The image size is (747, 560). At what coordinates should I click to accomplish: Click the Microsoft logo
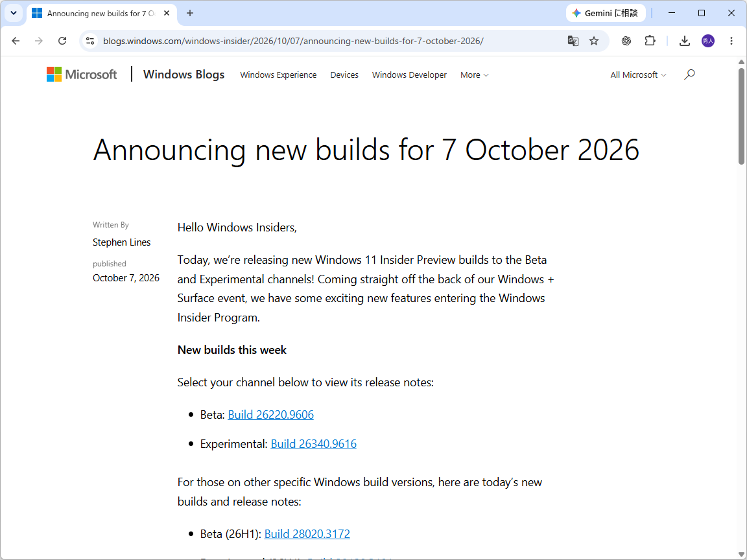click(x=82, y=75)
